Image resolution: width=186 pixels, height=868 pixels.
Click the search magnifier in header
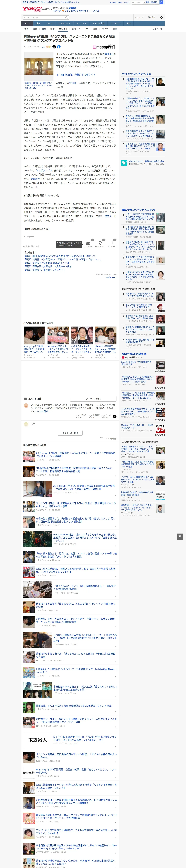[x=66, y=18]
